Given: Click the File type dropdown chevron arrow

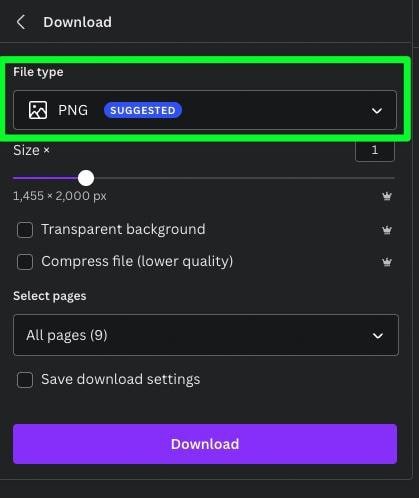Looking at the screenshot, I should coord(377,111).
